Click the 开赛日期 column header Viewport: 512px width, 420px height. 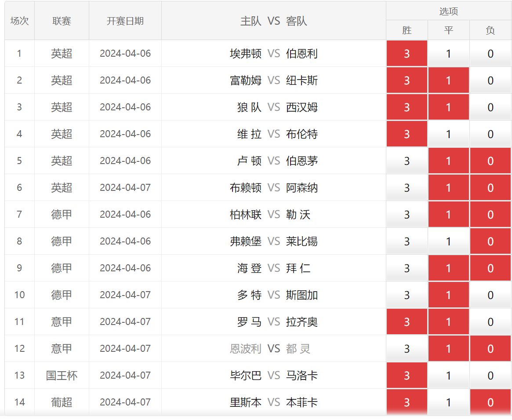pos(125,21)
